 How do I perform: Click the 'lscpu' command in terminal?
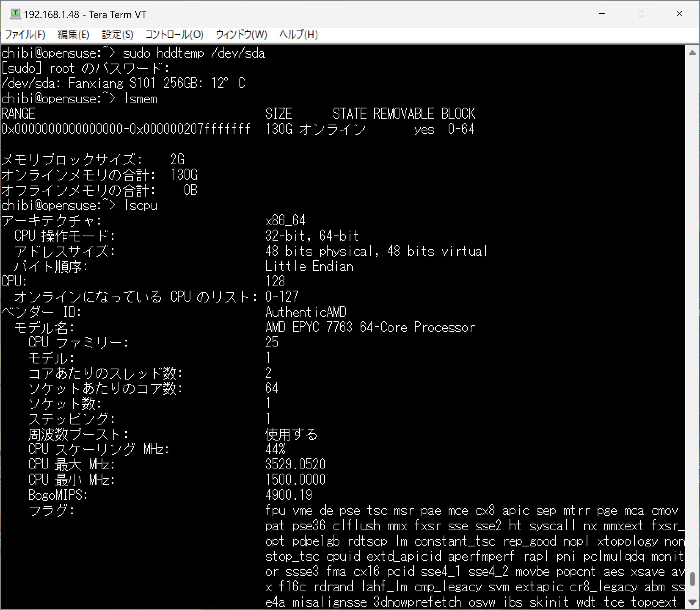click(141, 206)
